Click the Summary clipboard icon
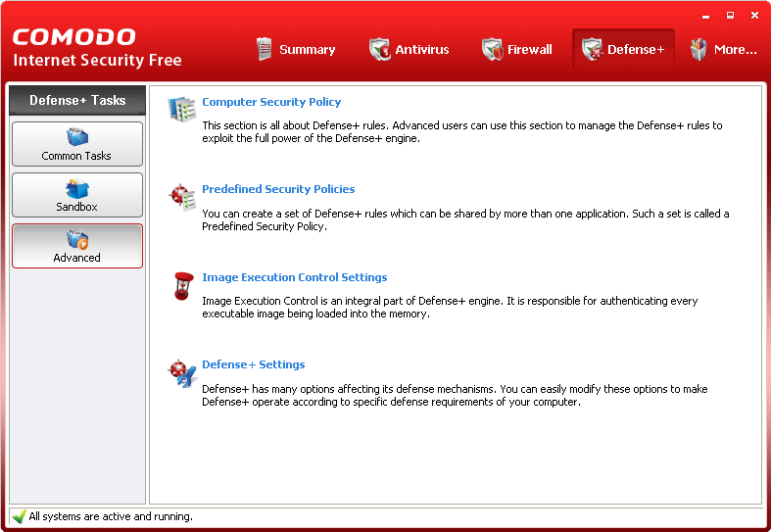771x532 pixels. (265, 49)
